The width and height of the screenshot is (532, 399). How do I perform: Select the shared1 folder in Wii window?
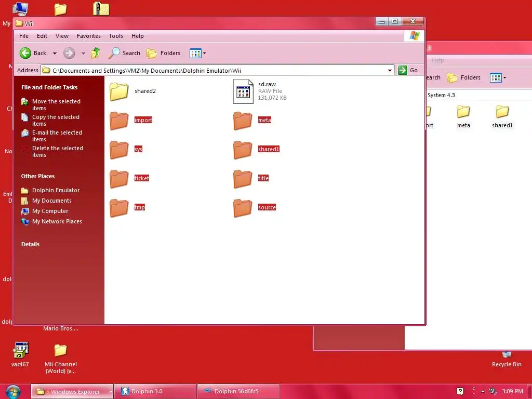242,150
